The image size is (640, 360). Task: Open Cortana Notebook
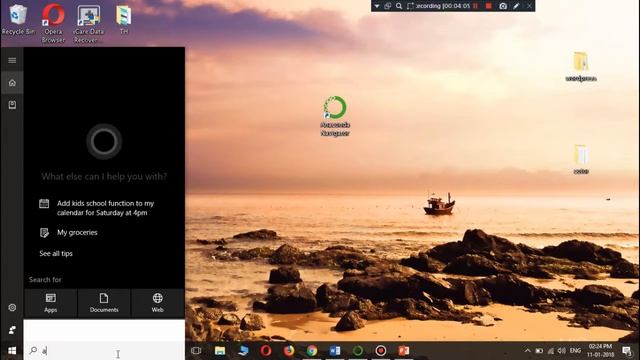point(12,105)
